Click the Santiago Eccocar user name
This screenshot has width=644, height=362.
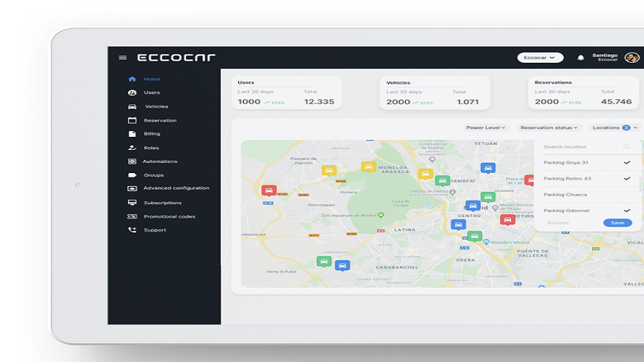click(605, 57)
